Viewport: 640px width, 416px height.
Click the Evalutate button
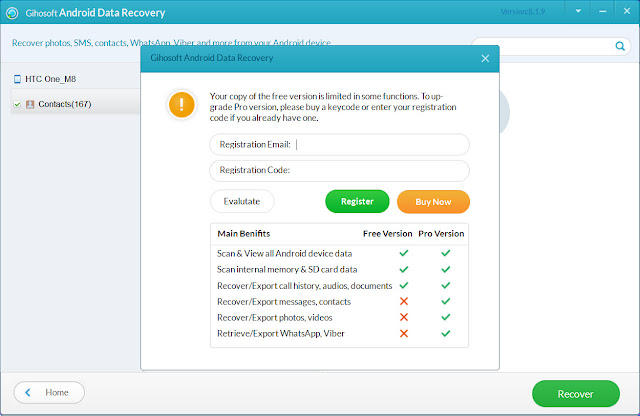(x=242, y=201)
